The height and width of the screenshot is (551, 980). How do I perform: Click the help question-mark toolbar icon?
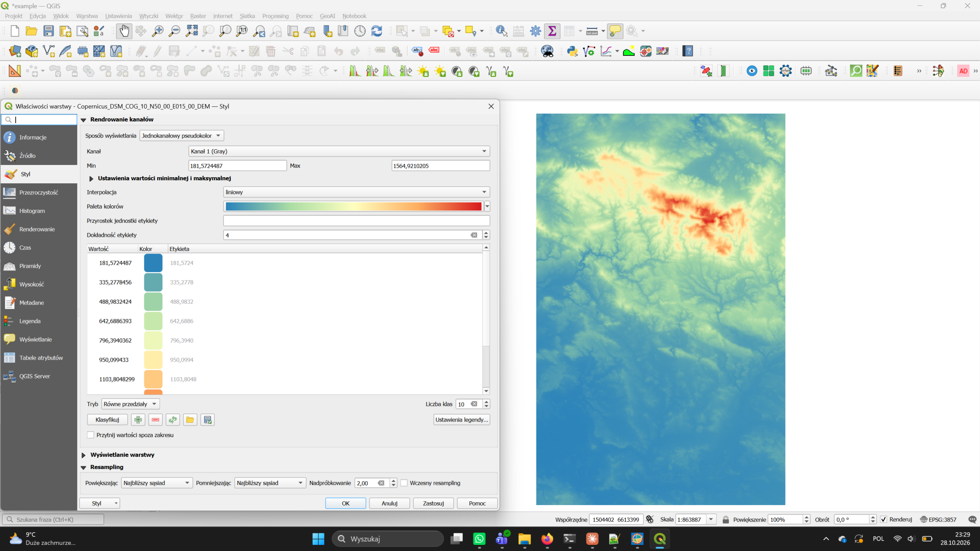tap(688, 51)
